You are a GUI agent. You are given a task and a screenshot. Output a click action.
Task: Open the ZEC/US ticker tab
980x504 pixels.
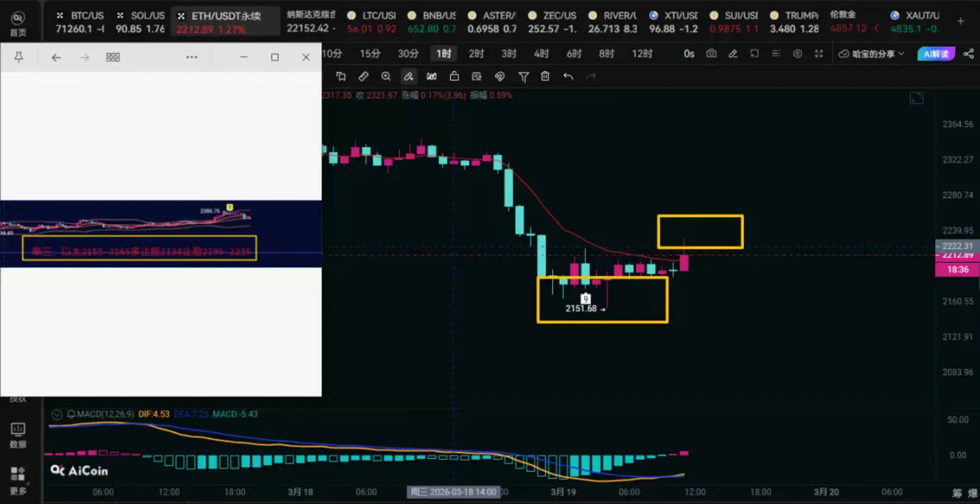click(x=552, y=22)
